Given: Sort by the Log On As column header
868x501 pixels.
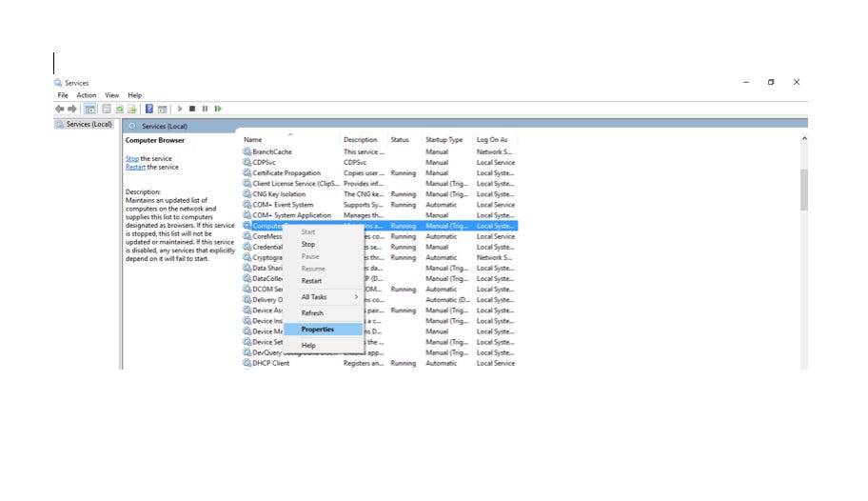Looking at the screenshot, I should click(491, 140).
